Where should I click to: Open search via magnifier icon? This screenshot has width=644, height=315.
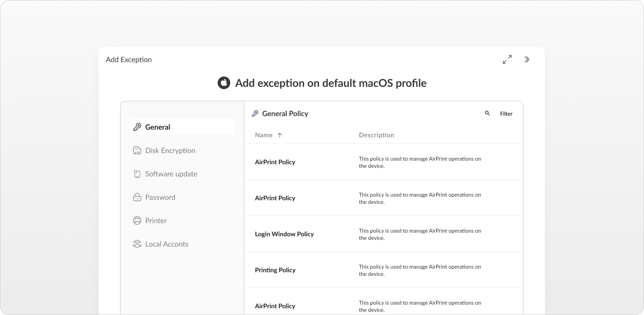click(x=487, y=113)
